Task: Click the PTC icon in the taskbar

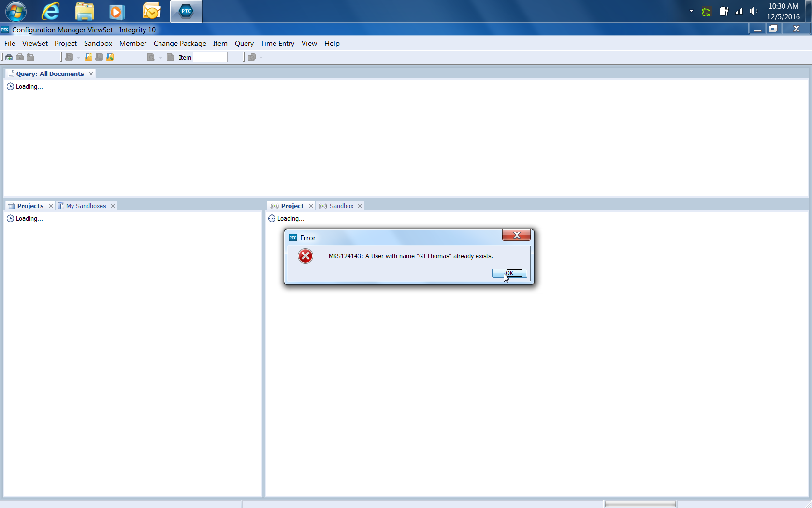Action: point(186,11)
